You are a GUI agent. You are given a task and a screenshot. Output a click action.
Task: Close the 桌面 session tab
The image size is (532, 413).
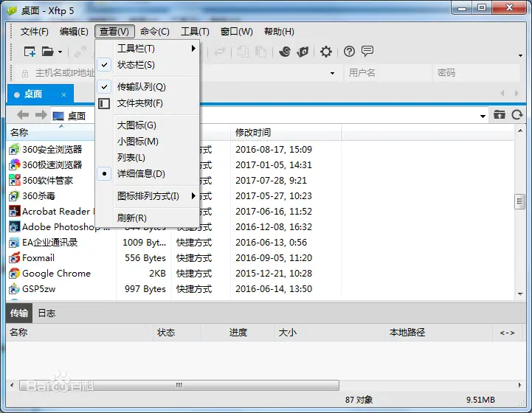click(x=63, y=94)
